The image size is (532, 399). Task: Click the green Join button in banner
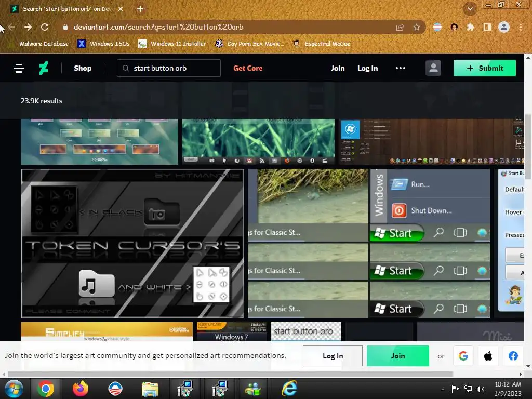click(397, 356)
